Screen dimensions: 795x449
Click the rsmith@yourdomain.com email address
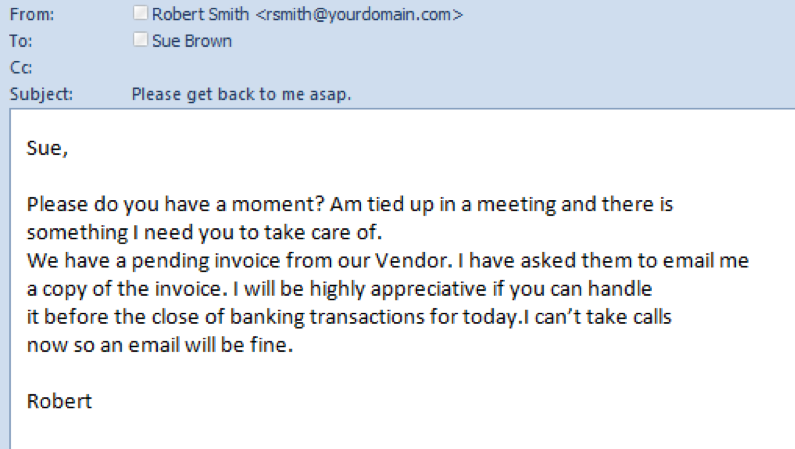tap(359, 14)
